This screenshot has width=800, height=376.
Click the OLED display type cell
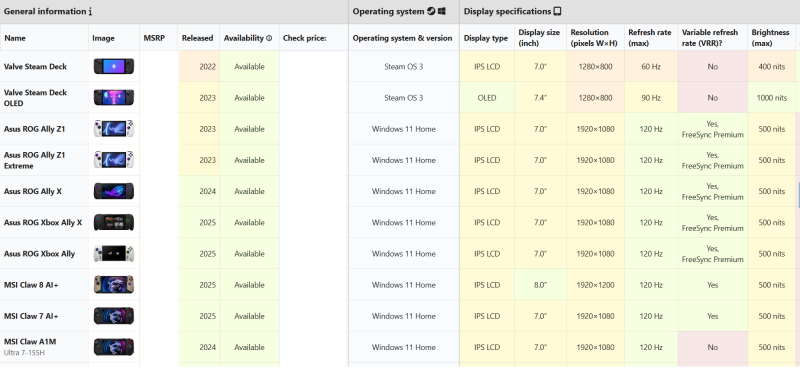487,97
